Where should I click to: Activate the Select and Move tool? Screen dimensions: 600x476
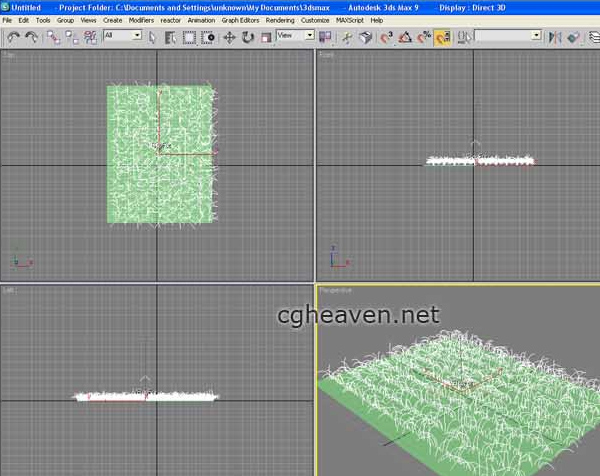point(229,37)
